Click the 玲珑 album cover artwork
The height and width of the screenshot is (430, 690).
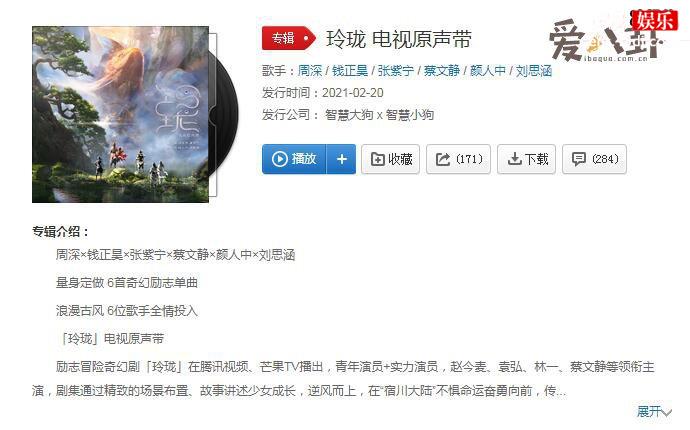(121, 114)
